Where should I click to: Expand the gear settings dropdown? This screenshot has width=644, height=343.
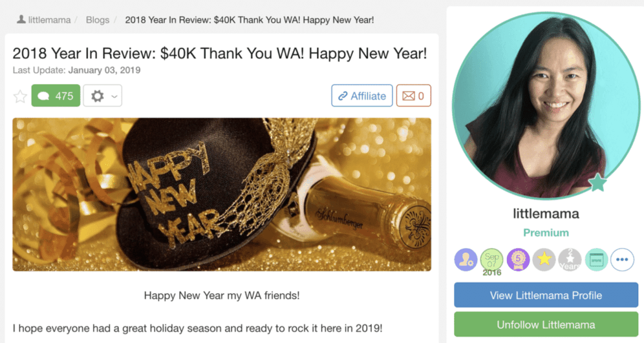click(102, 96)
